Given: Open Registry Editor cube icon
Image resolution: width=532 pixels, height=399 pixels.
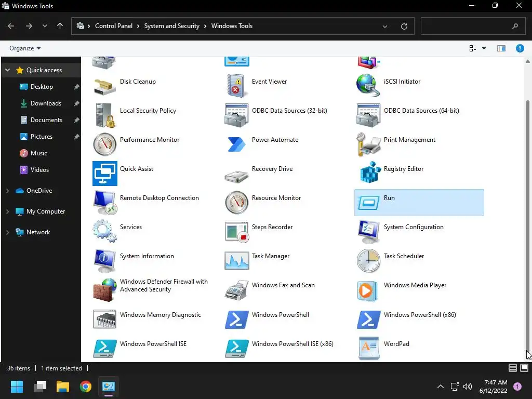Looking at the screenshot, I should point(369,172).
